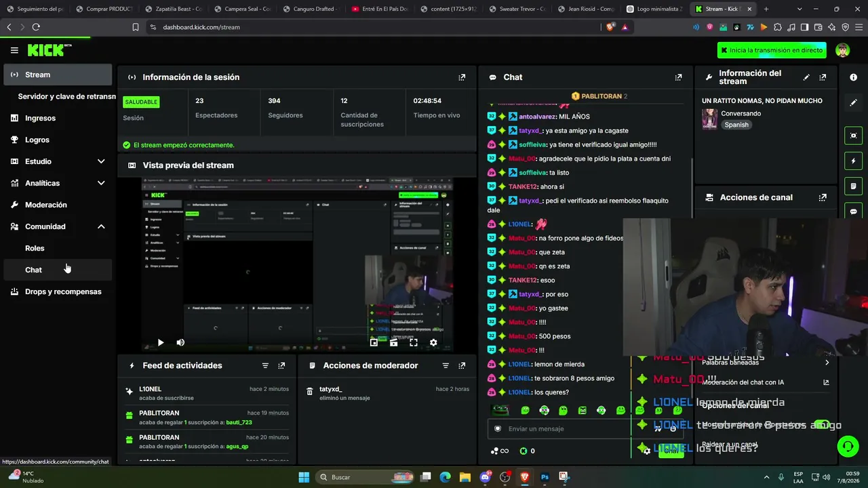
Task: Click the Spanish language tag
Action: (736, 125)
